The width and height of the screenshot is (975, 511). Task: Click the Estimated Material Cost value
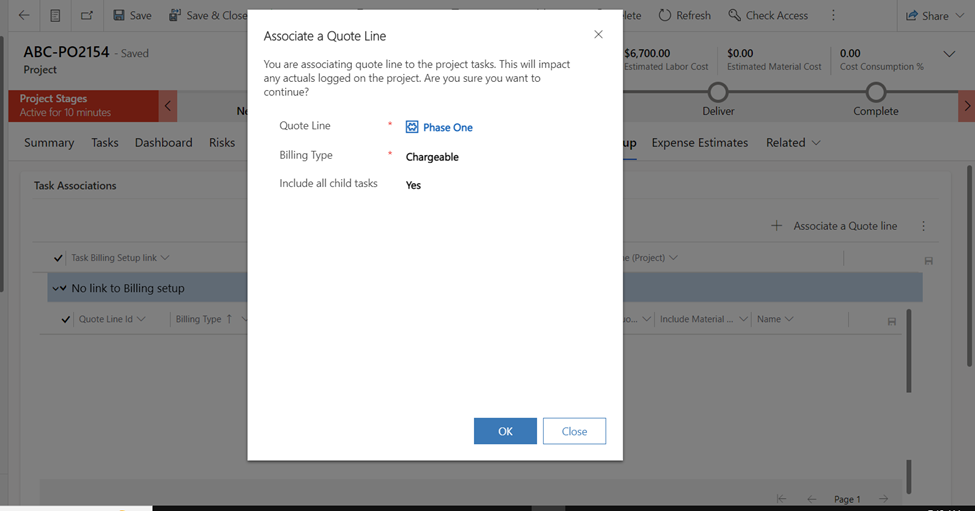pyautogui.click(x=740, y=53)
